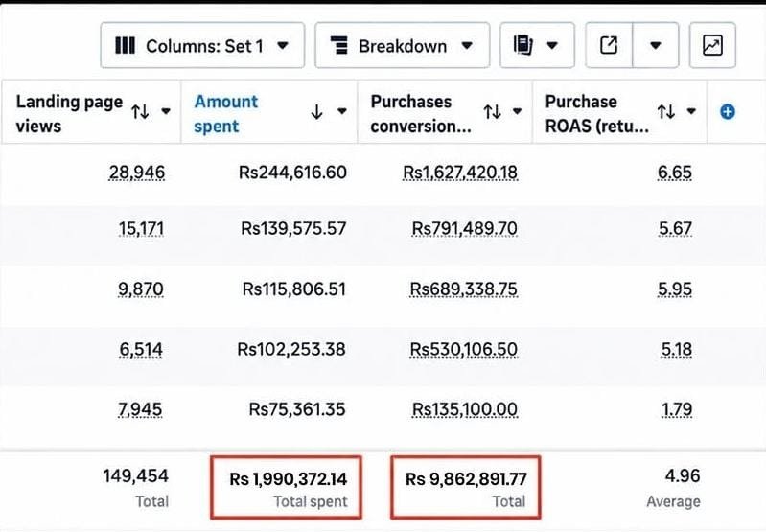
Task: Open Purchase ROAS column menu arrow
Action: (691, 111)
